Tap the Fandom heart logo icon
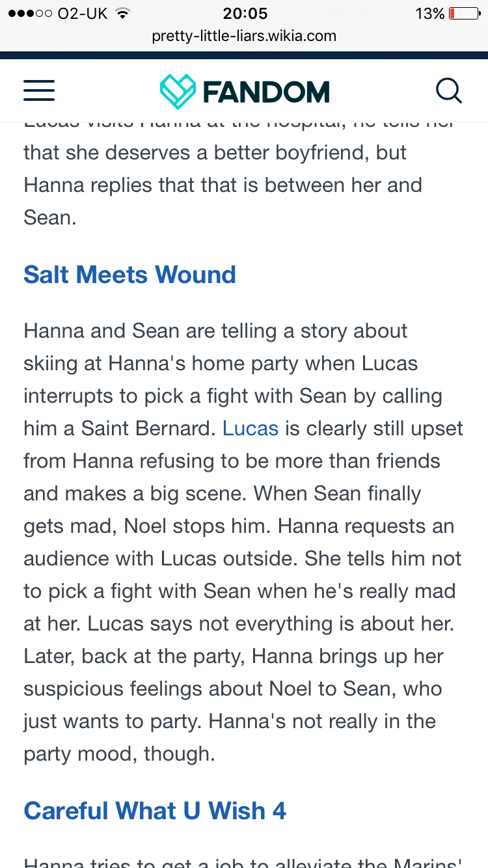The image size is (488, 868). coord(177,91)
